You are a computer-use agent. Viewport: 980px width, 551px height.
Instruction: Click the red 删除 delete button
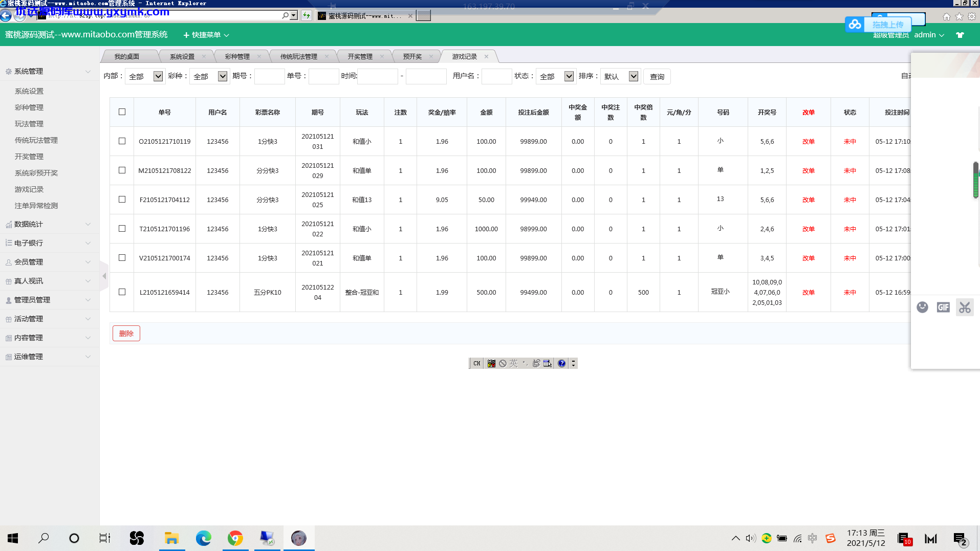tap(126, 334)
